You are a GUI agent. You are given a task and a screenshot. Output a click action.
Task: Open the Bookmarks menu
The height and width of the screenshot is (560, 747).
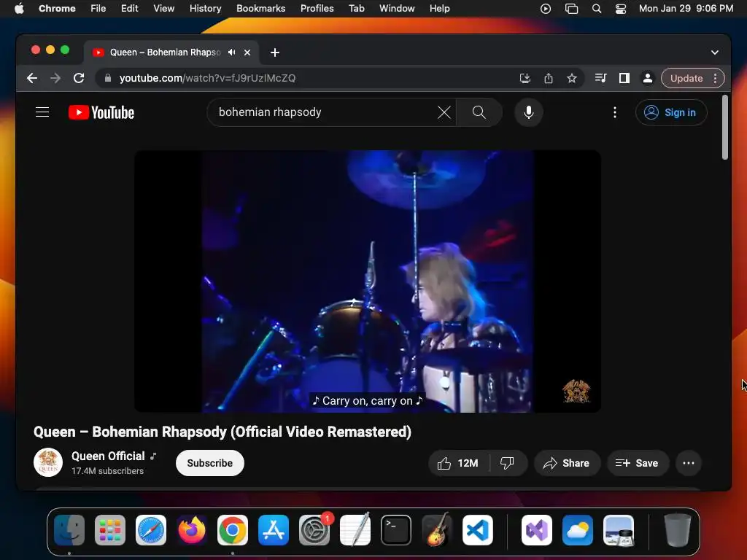[260, 8]
